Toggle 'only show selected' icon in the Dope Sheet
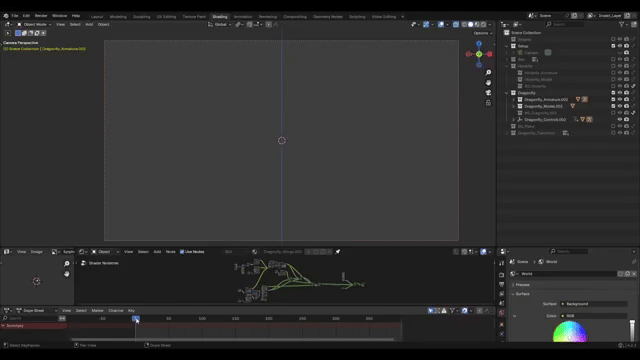The height and width of the screenshot is (360, 640). click(431, 311)
